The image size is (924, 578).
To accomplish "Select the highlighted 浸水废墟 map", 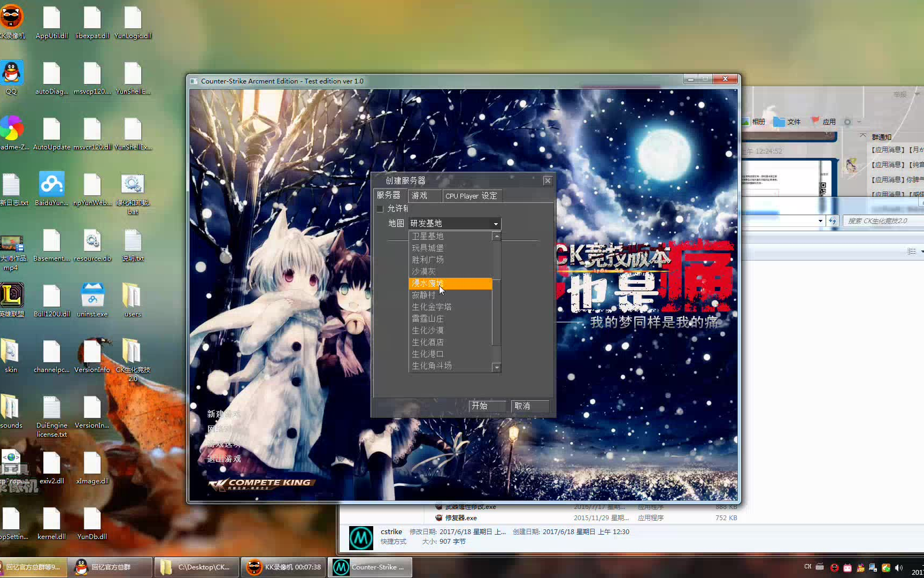I will pos(450,283).
